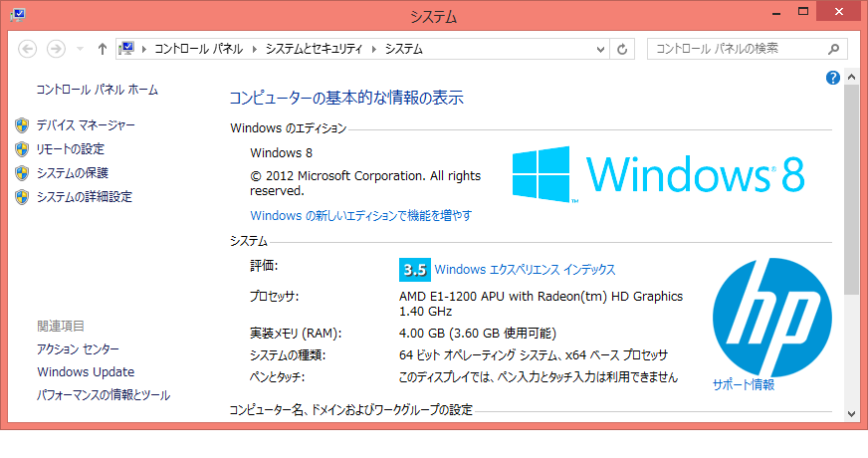868x458 pixels.
Task: Click the shield icon beside システムの保護
Action: click(22, 173)
